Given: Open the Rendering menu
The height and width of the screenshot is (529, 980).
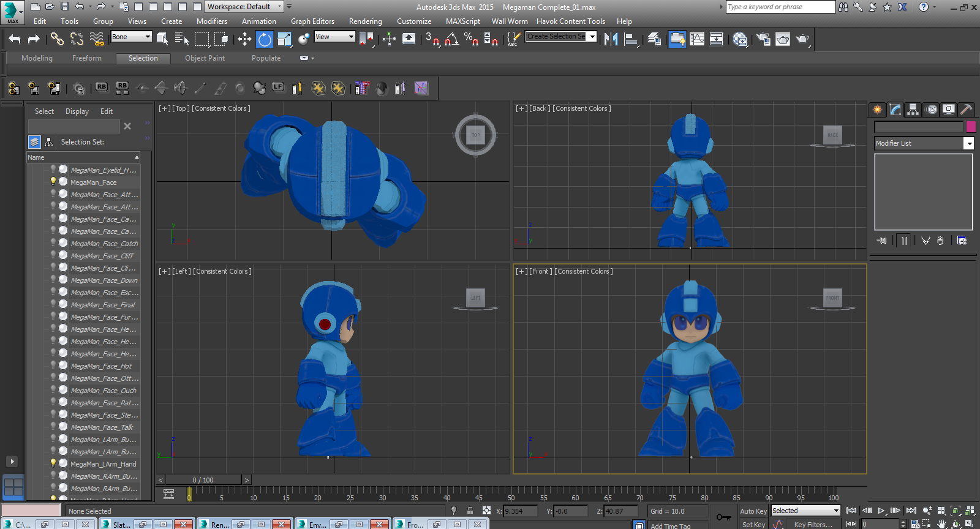Looking at the screenshot, I should pos(365,21).
